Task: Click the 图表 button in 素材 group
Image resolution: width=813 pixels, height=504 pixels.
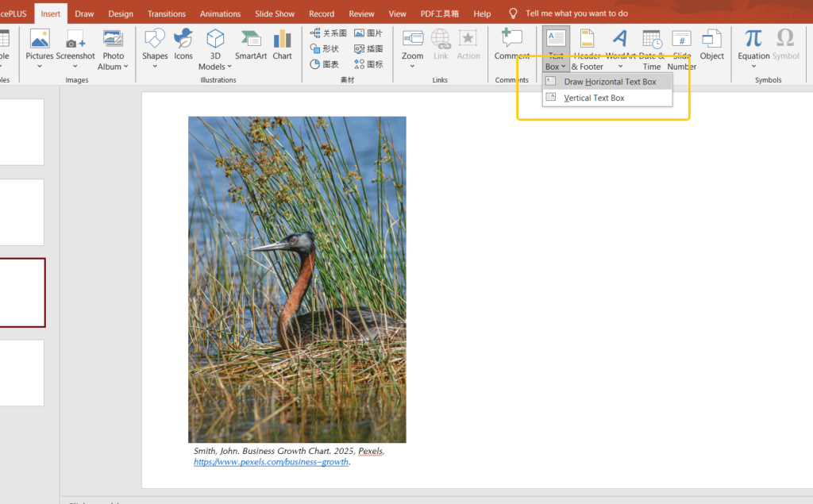Action: [328, 64]
